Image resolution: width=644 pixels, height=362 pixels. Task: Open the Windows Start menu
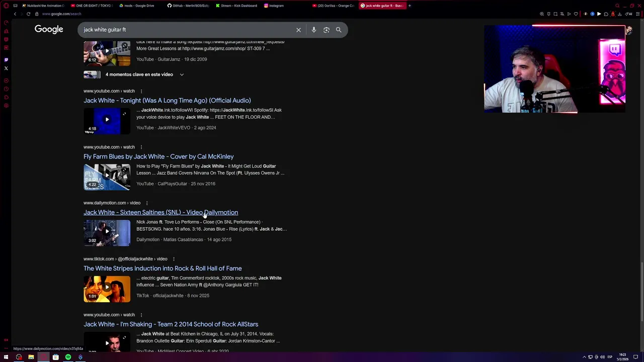[x=6, y=357]
